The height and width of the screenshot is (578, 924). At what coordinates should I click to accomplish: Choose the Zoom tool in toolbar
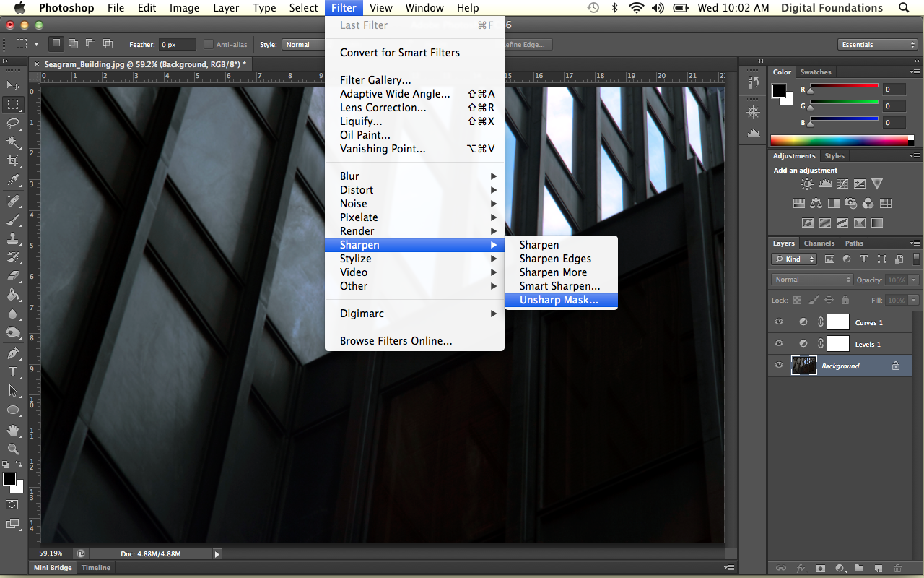(x=13, y=449)
